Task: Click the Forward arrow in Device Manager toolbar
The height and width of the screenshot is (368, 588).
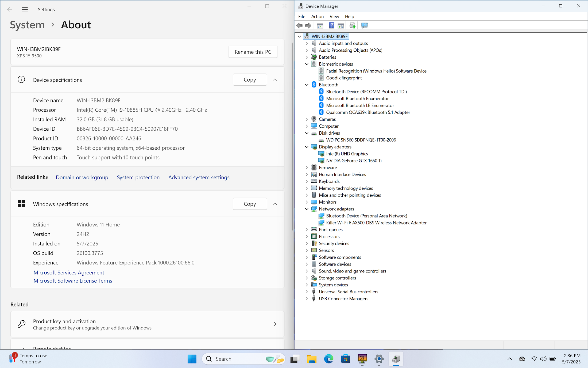Action: click(308, 26)
